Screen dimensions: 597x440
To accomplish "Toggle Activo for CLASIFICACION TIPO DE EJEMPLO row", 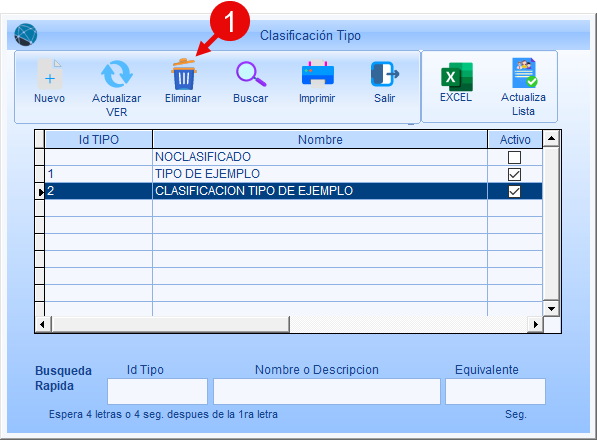I will click(x=514, y=191).
